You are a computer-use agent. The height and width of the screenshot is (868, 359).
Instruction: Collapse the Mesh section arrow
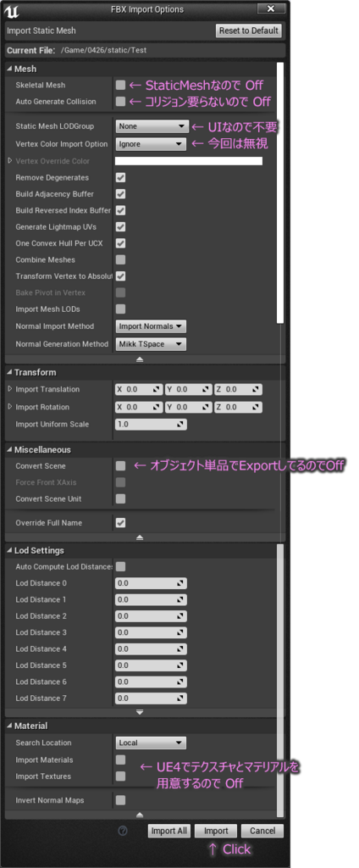(x=10, y=70)
